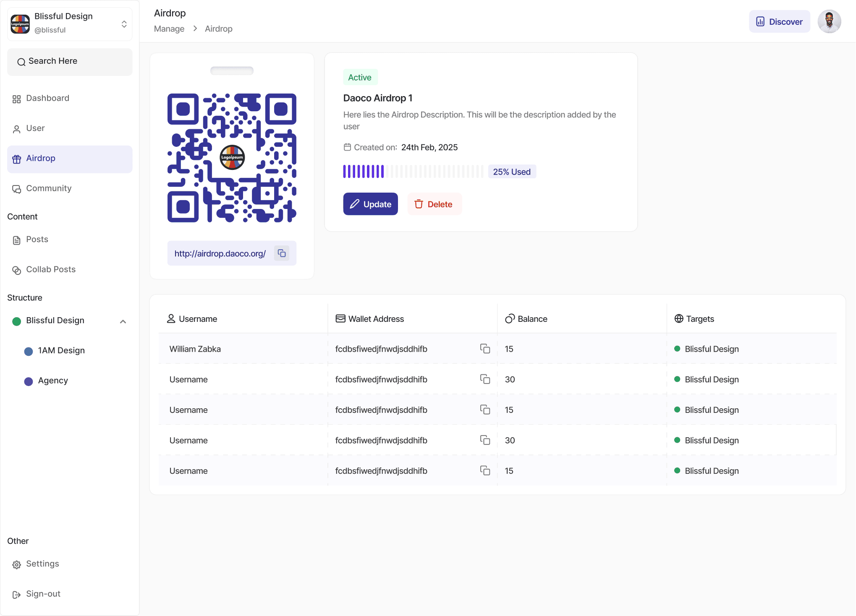Open the Posts menu item
This screenshot has width=856, height=616.
coord(37,240)
